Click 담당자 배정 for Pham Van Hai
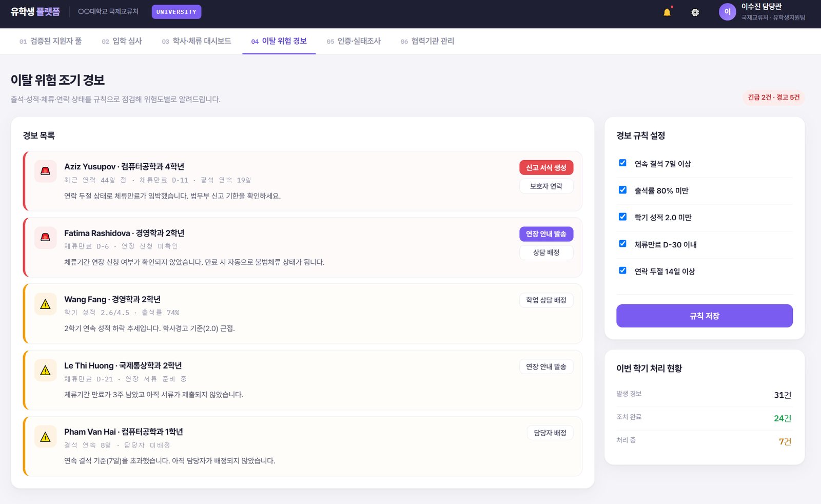The width and height of the screenshot is (821, 504). pos(550,433)
